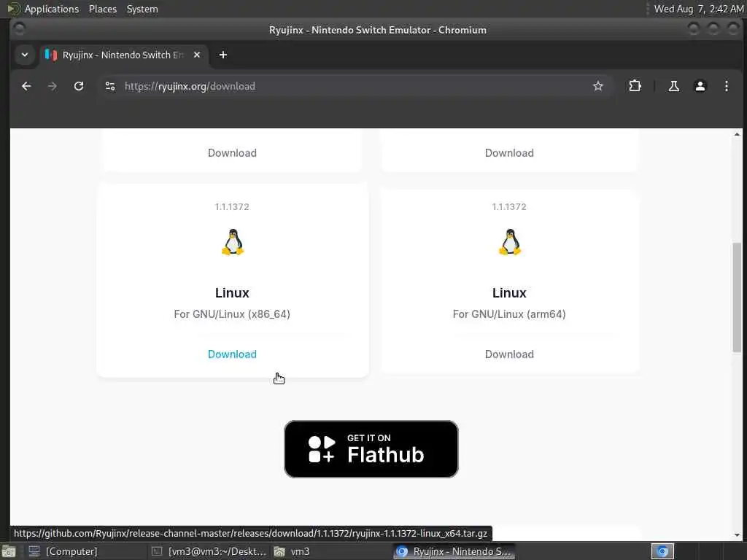Image resolution: width=747 pixels, height=560 pixels.
Task: Click the Get it on Flathub badge
Action: click(x=371, y=449)
